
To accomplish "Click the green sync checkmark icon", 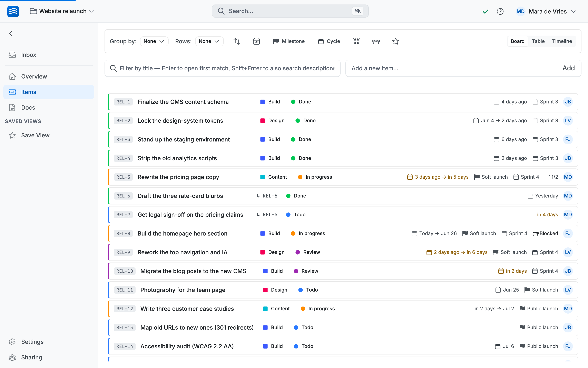I will tap(485, 11).
